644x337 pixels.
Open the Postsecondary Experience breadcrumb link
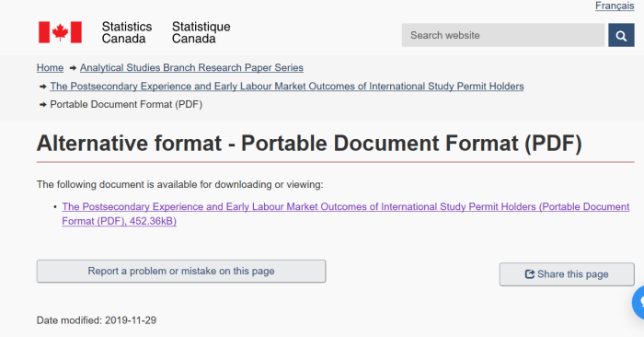coord(287,87)
